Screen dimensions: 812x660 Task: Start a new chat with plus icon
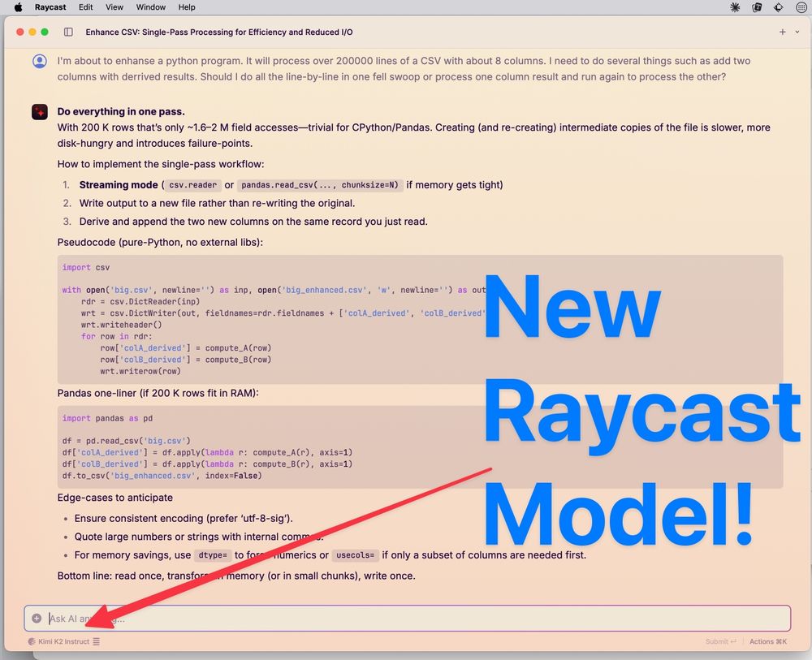[x=783, y=32]
